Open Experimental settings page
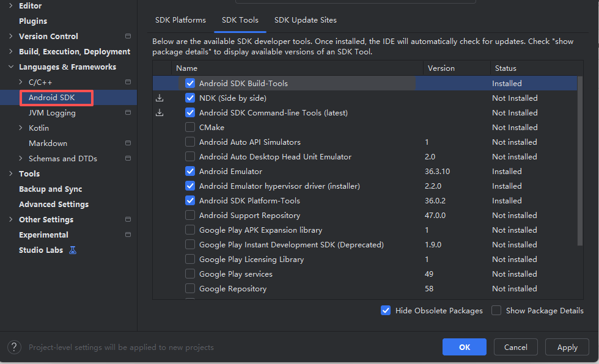Viewport: 599px width, 364px height. point(43,235)
